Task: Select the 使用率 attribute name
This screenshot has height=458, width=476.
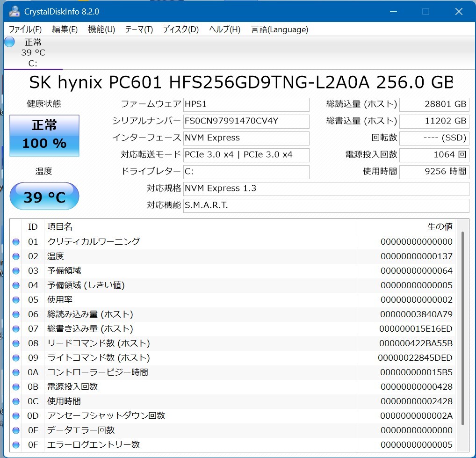Action: pos(60,300)
